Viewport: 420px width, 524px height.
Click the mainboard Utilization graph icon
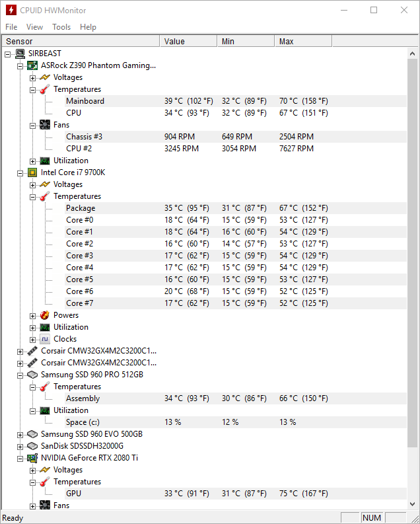click(x=45, y=161)
